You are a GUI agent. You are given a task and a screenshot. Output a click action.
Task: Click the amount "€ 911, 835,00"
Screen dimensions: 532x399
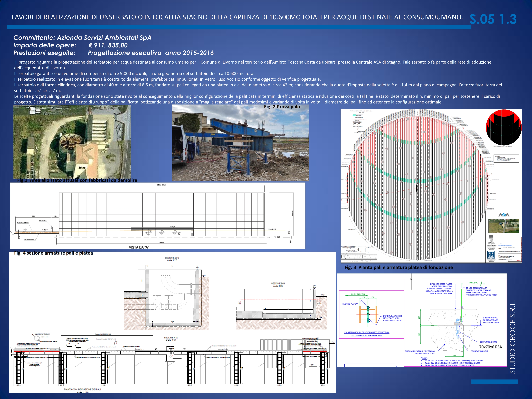click(108, 45)
